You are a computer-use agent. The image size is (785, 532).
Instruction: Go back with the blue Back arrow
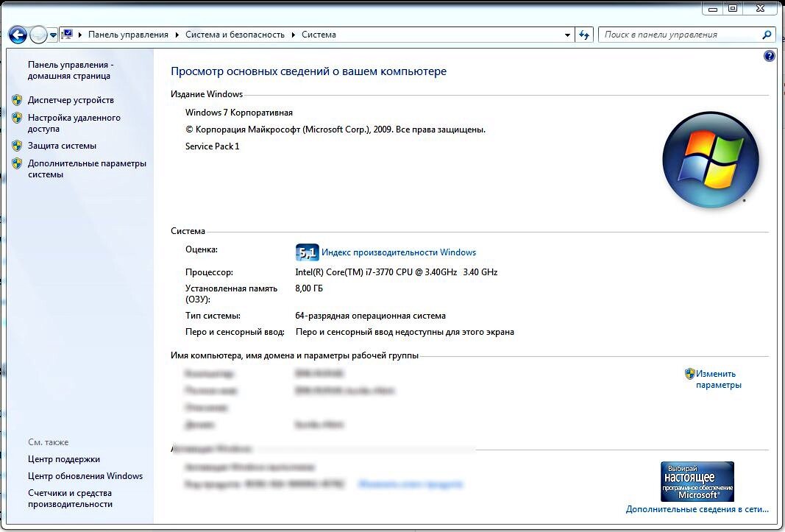point(18,35)
